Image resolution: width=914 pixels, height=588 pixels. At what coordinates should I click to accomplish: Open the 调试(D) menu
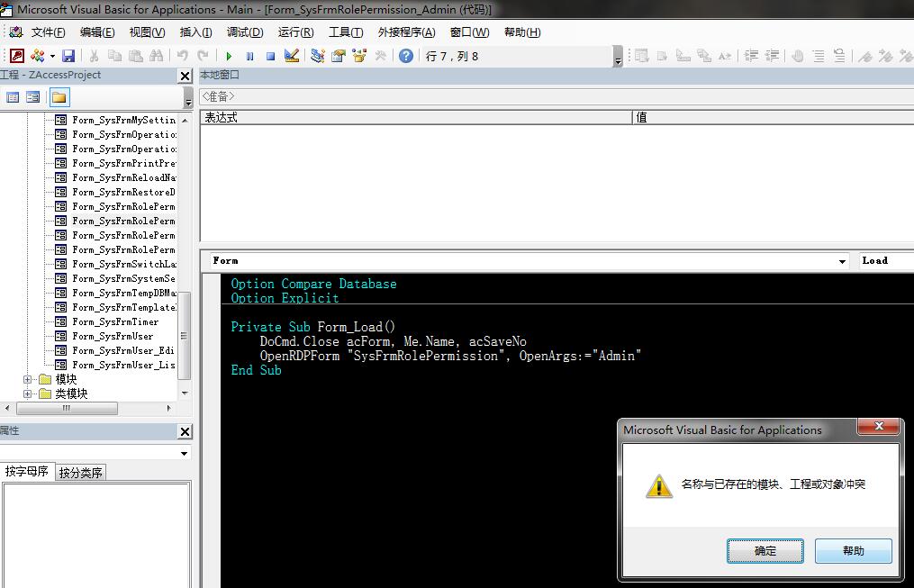tap(245, 32)
